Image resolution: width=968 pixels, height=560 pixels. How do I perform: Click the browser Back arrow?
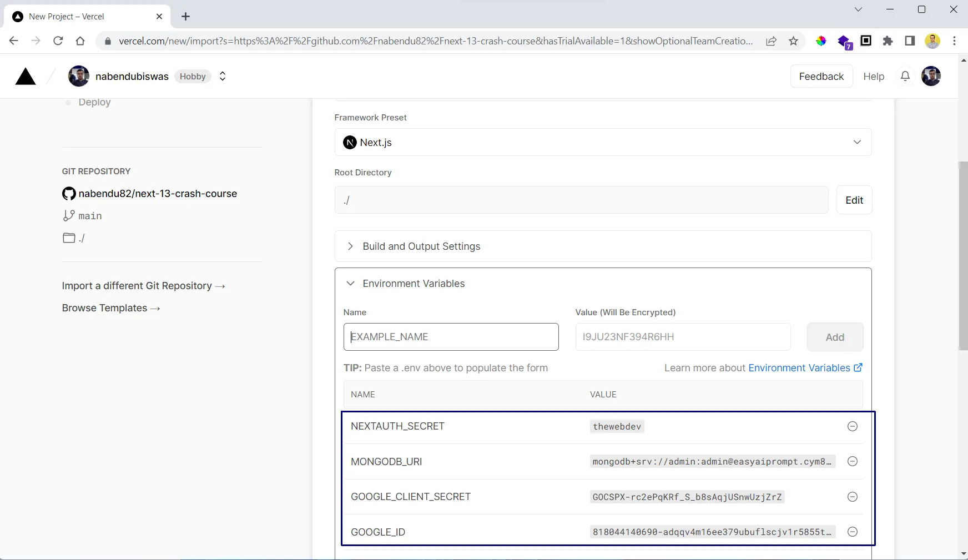(x=14, y=41)
